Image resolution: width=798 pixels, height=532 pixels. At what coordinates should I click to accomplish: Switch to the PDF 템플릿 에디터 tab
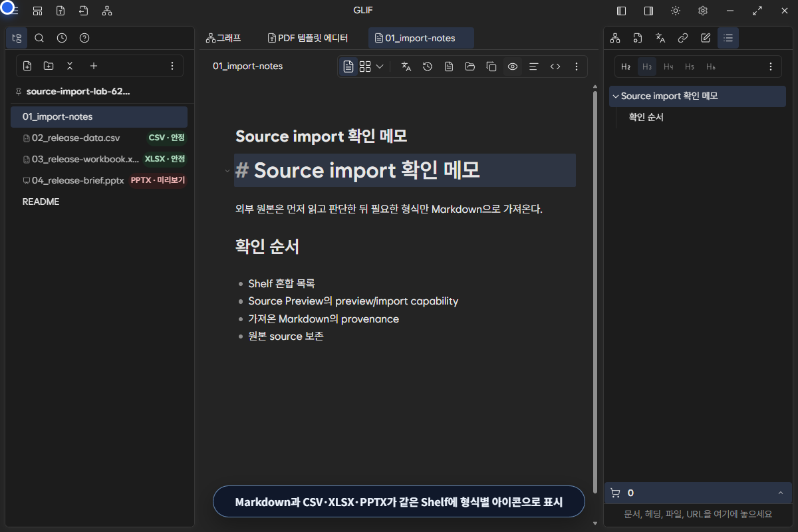308,38
